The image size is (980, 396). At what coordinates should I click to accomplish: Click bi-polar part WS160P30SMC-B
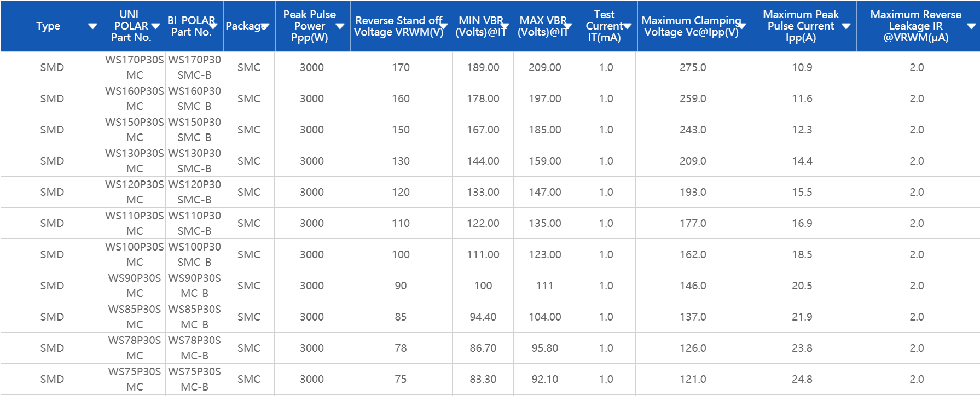pyautogui.click(x=194, y=98)
